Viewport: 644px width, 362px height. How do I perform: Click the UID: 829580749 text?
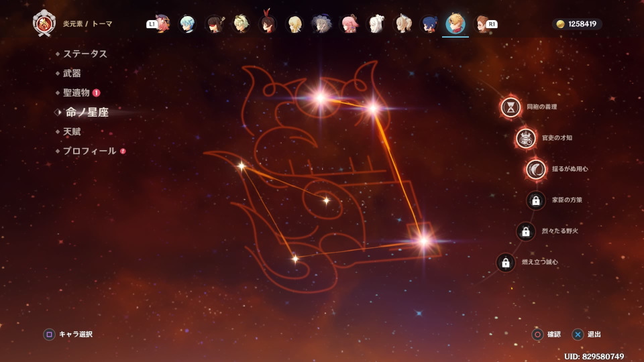coord(594,356)
